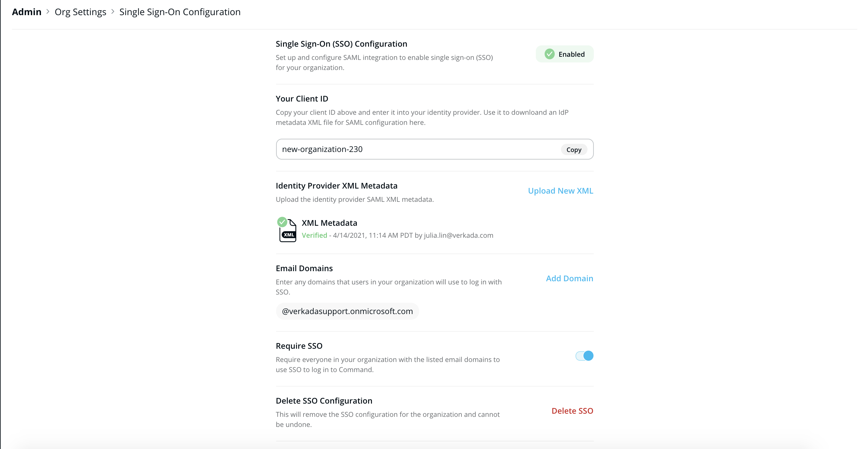Click the XML file icon
Viewport: 868px width, 449px height.
pyautogui.click(x=288, y=231)
